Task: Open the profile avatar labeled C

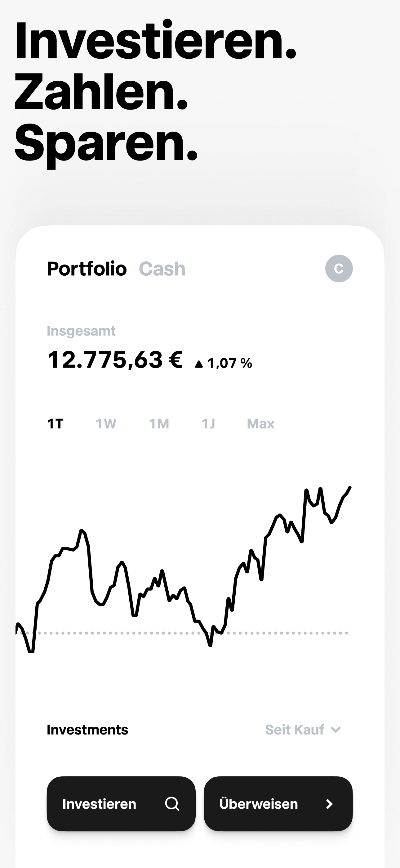Action: [339, 269]
